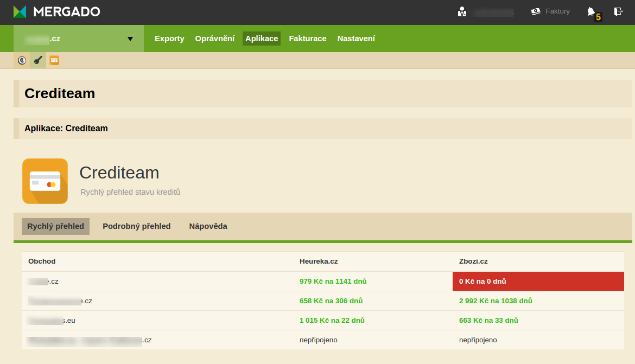Screen dimensions: 635x364
Task: Click the shop name in the '979 Kč' row
Action: click(x=43, y=282)
